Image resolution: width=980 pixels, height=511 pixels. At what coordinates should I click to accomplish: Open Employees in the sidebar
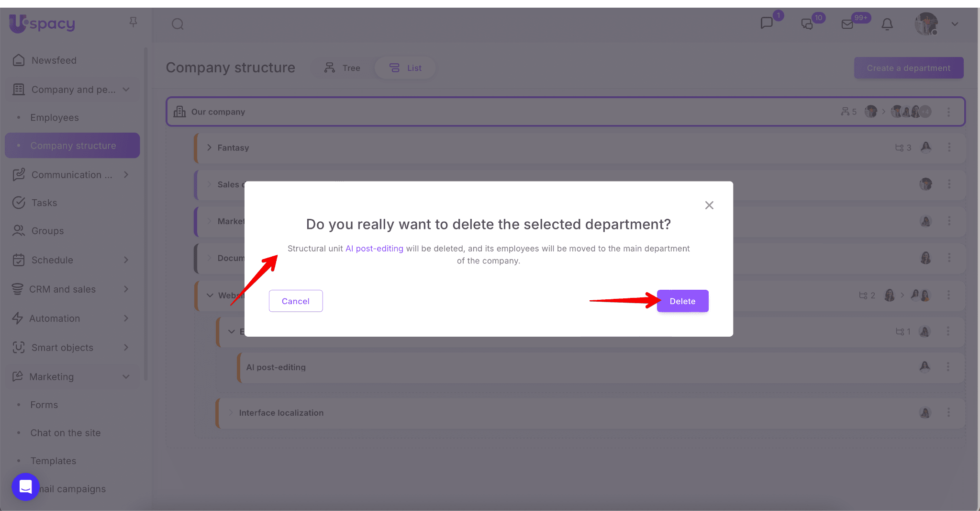55,118
